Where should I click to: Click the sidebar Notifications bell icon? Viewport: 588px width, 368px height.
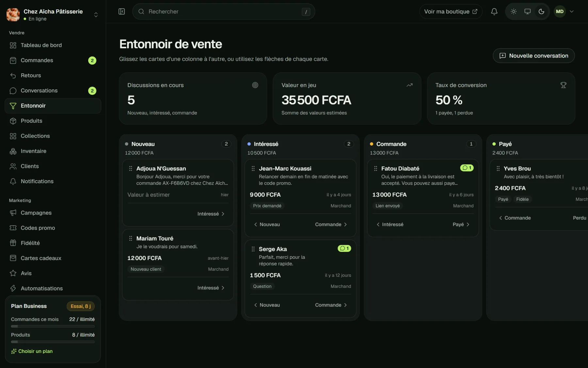click(13, 181)
